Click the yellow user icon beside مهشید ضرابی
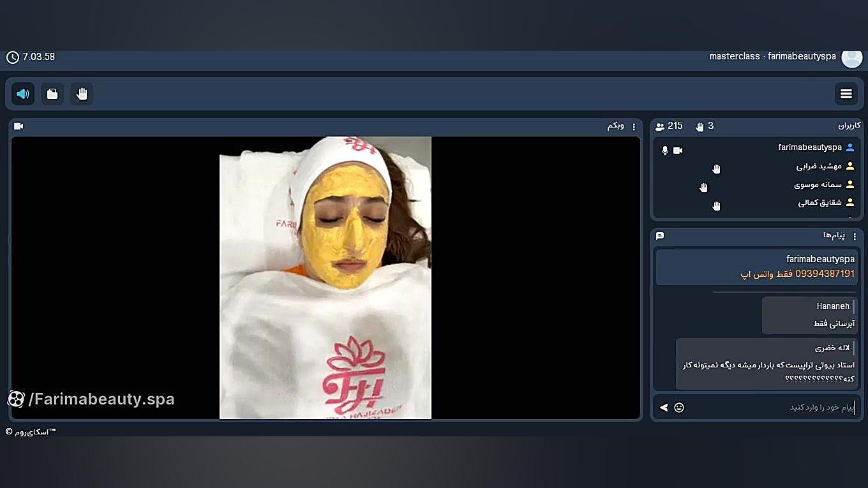Image resolution: width=868 pixels, height=488 pixels. pos(850,166)
